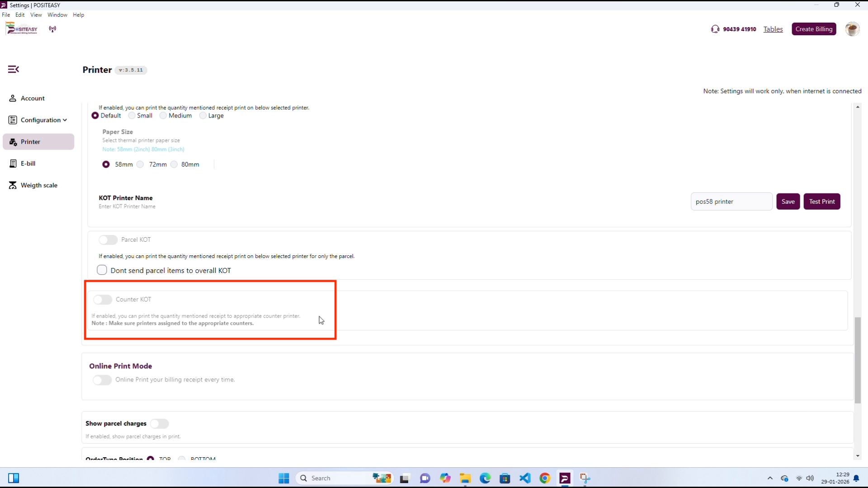Click the headset support phone icon
Screen dimensions: 868x488
pos(715,29)
